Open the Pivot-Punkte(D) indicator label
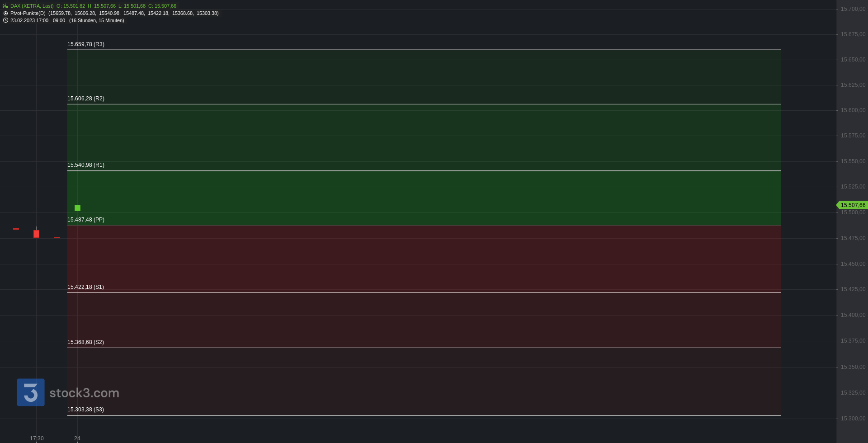This screenshot has width=868, height=443. (28, 13)
